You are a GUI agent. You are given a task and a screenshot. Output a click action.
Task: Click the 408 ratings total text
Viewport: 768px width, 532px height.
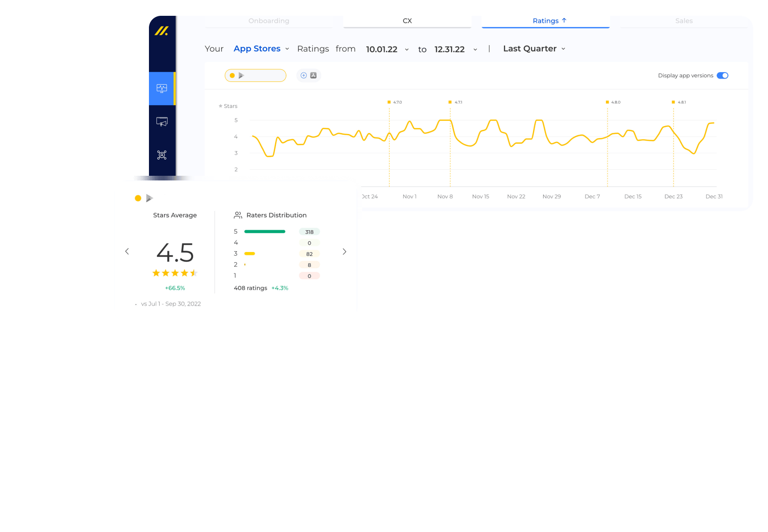(x=250, y=288)
